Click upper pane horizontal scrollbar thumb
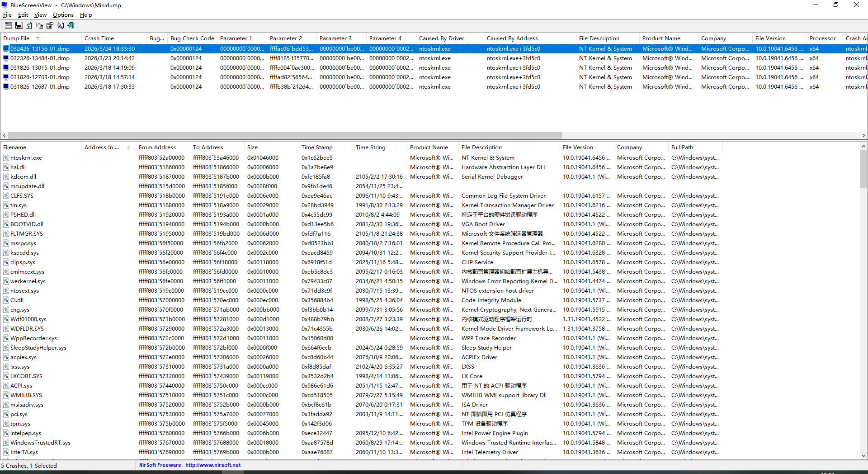868x474 pixels. tap(285, 136)
